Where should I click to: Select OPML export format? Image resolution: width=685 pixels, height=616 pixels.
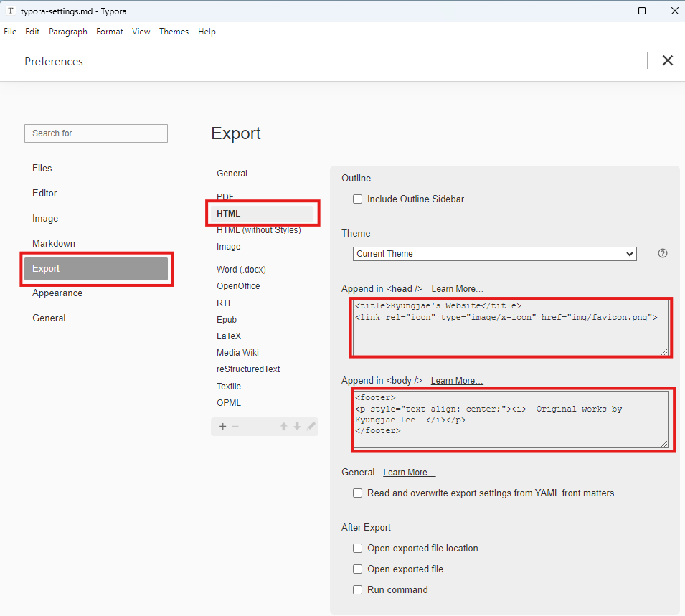pyautogui.click(x=229, y=403)
